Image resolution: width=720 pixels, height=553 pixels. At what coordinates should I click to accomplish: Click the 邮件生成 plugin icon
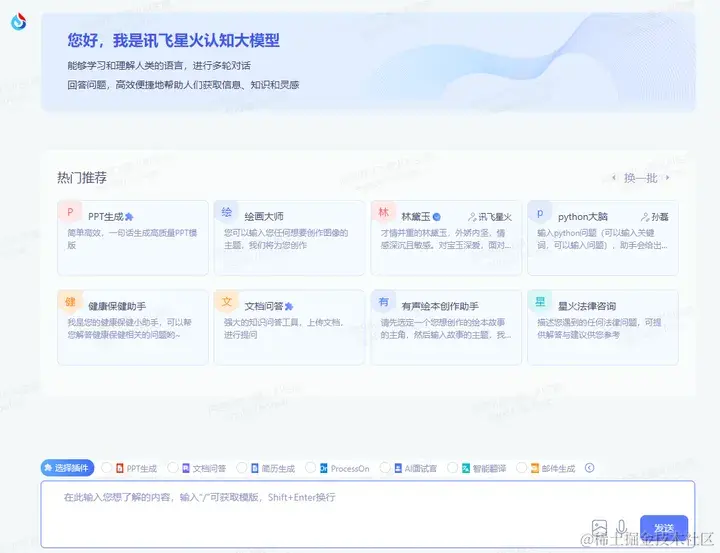tap(534, 468)
